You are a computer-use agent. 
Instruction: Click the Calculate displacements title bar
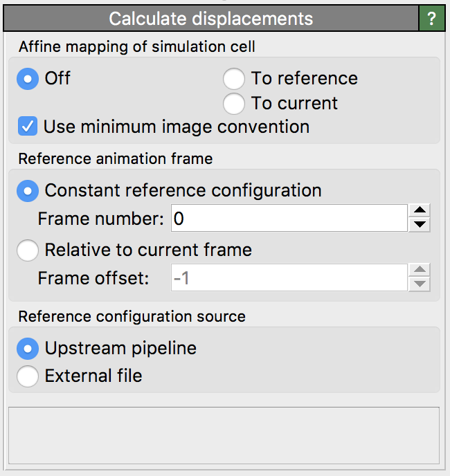click(x=210, y=18)
